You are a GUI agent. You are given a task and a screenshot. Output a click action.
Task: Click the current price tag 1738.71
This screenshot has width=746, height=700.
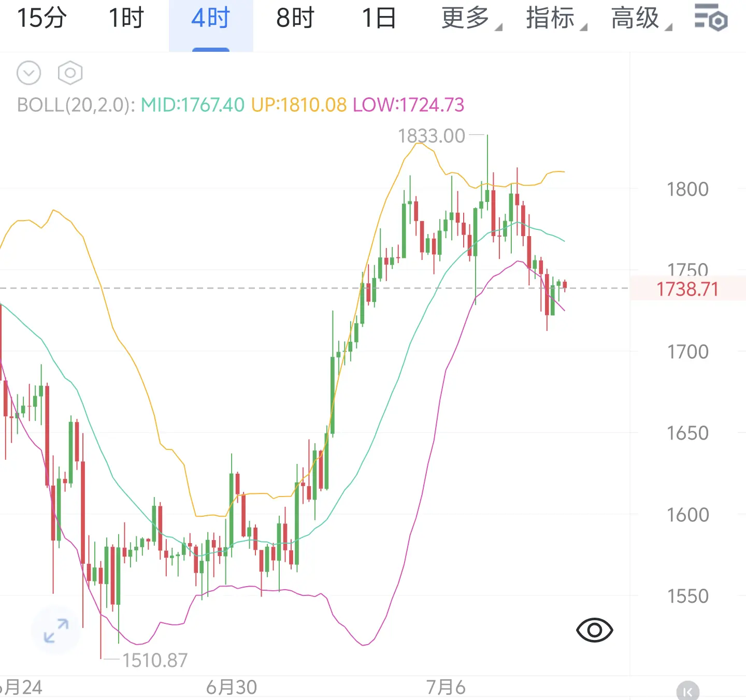pyautogui.click(x=687, y=289)
